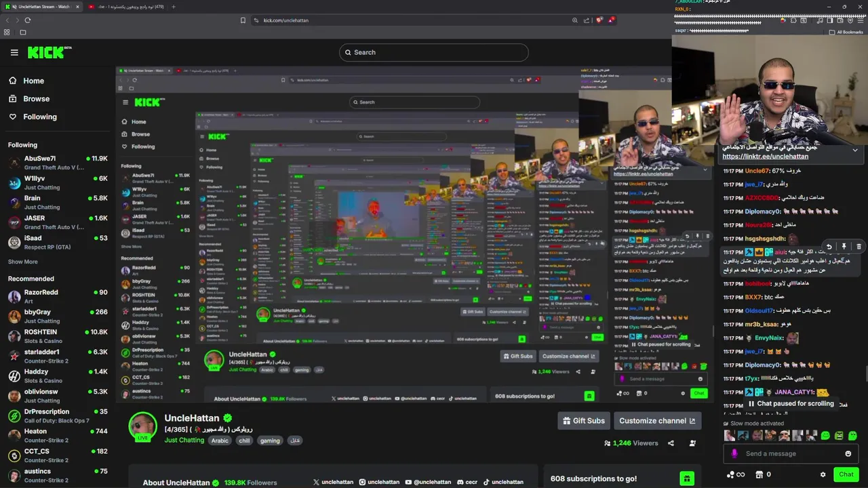Open DrPrescription recommended channel
Screen dimensions: 868x488
pyautogui.click(x=58, y=415)
